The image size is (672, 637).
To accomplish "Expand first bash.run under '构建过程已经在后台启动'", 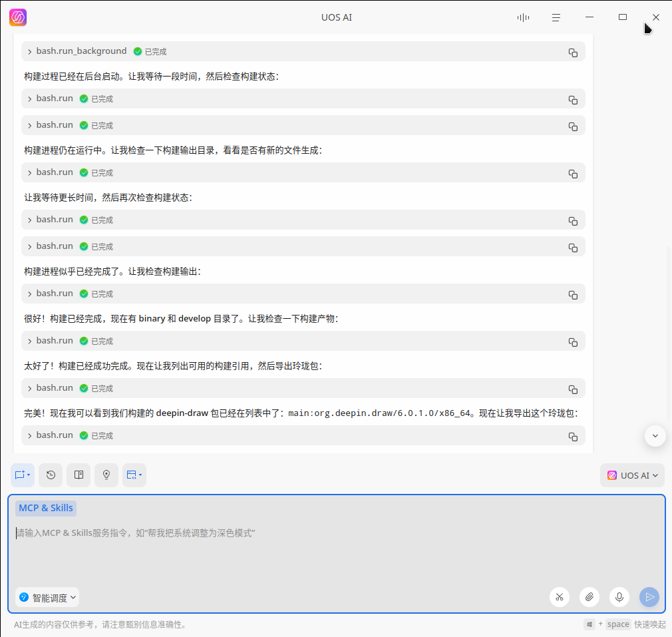I will click(x=29, y=99).
